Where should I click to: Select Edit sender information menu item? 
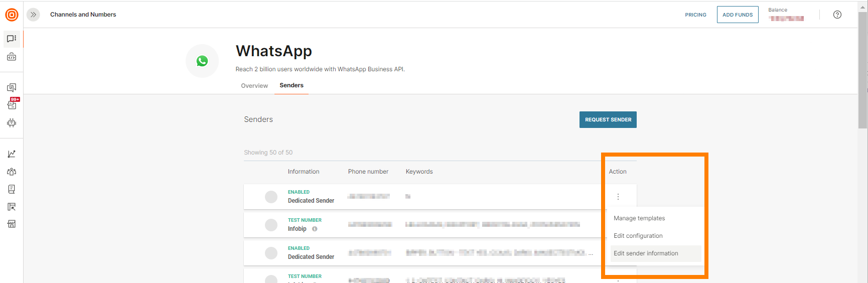click(x=646, y=253)
